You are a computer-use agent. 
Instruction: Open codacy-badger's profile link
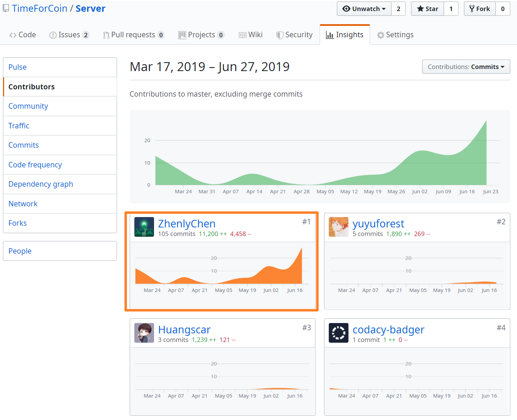(389, 330)
